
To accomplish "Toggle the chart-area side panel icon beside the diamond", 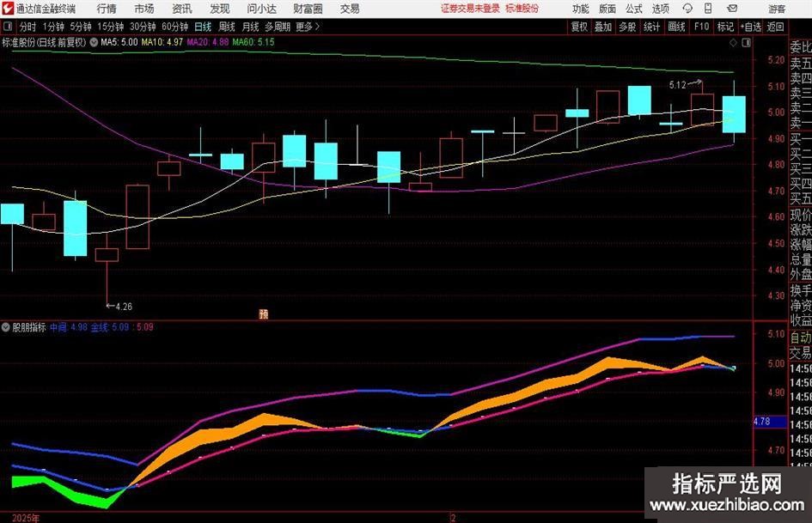I will click(746, 43).
